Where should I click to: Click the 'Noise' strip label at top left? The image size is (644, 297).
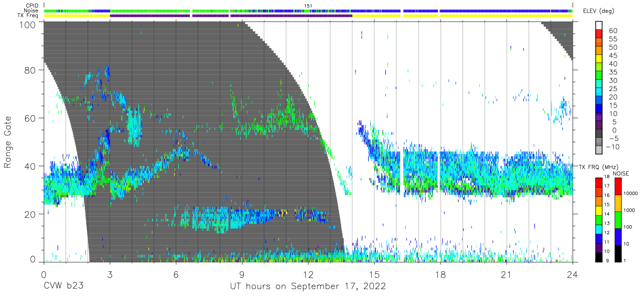(x=32, y=10)
